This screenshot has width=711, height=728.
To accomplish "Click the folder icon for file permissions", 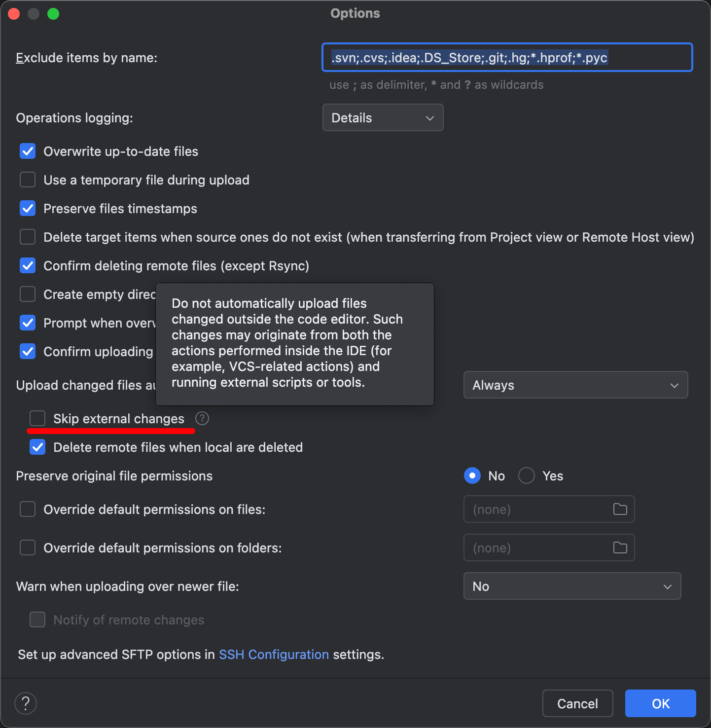I will (620, 509).
